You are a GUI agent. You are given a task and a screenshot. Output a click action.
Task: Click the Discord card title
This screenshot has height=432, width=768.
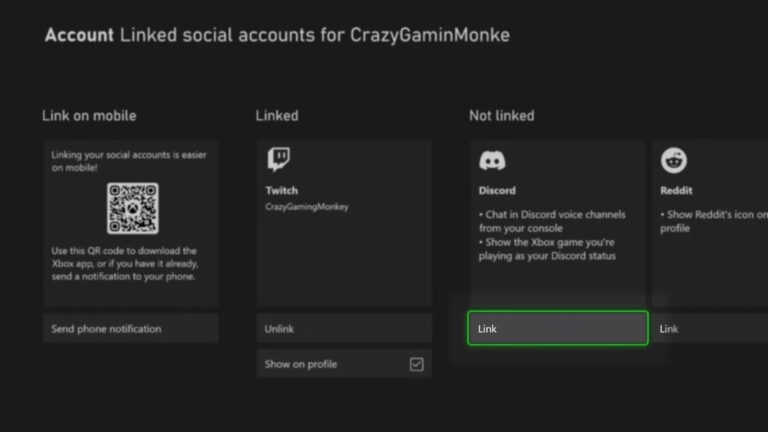[x=497, y=191]
